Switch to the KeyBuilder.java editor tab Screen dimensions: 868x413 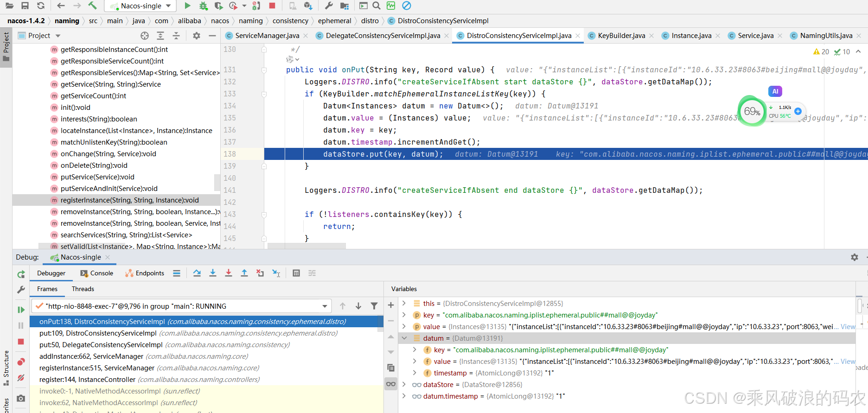pos(621,36)
